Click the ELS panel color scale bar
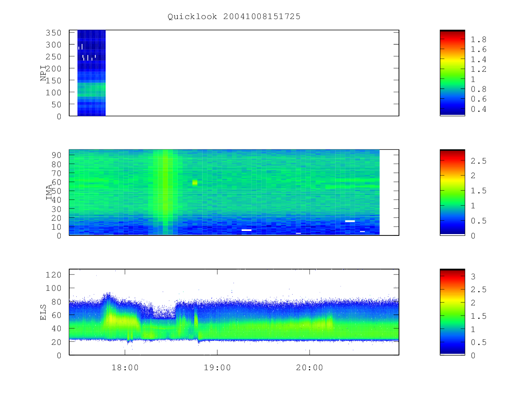532x399 pixels. pyautogui.click(x=452, y=312)
